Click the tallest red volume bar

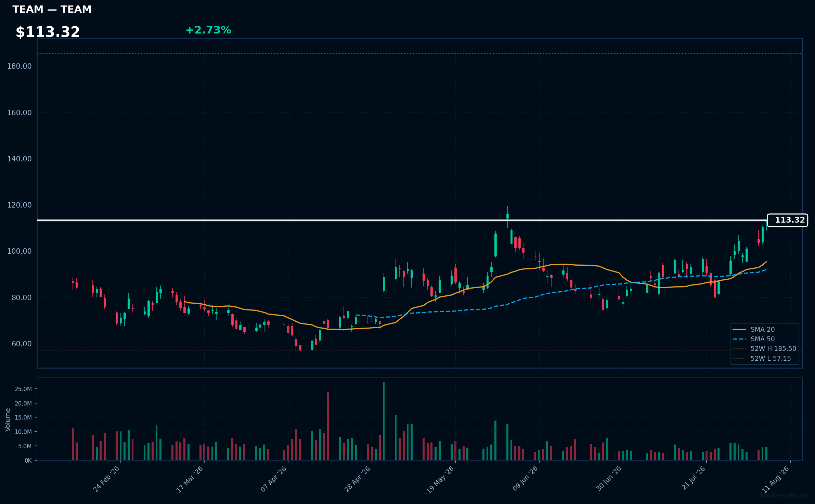coord(328,426)
